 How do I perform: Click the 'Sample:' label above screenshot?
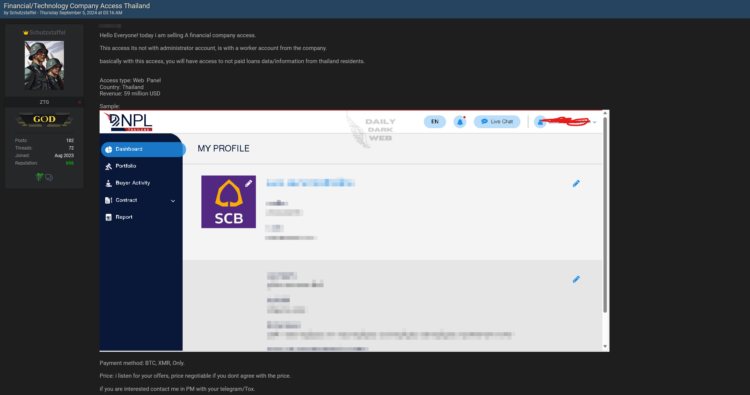coord(110,106)
